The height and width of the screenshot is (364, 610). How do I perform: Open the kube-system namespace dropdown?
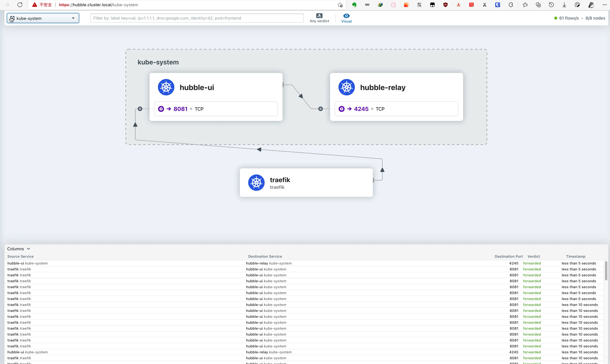point(43,18)
